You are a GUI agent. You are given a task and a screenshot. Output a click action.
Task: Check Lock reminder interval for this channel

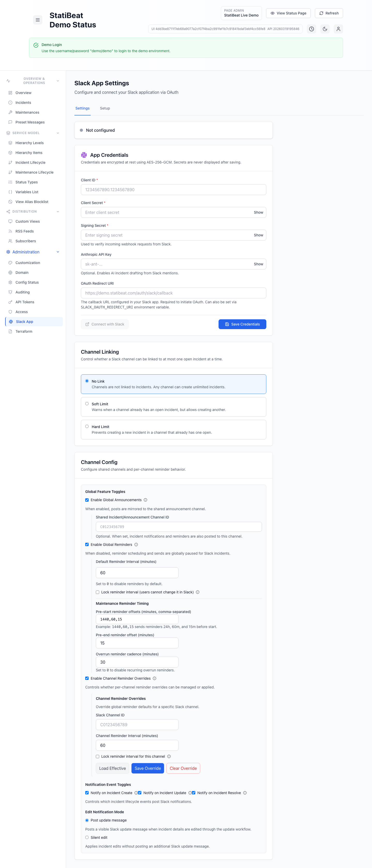98,756
